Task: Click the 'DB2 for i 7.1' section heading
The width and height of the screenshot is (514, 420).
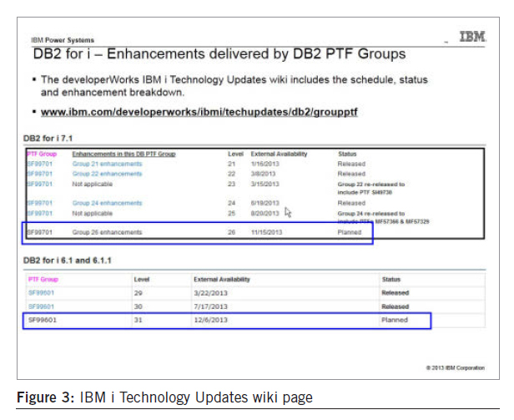Action: point(48,138)
